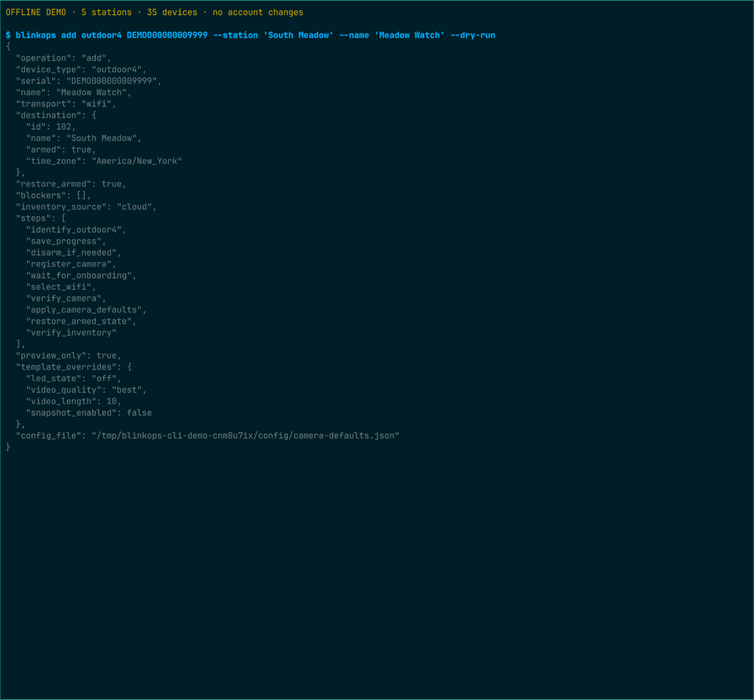Click the "wait_for_onboarding" step
The width and height of the screenshot is (754, 700).
coord(81,276)
